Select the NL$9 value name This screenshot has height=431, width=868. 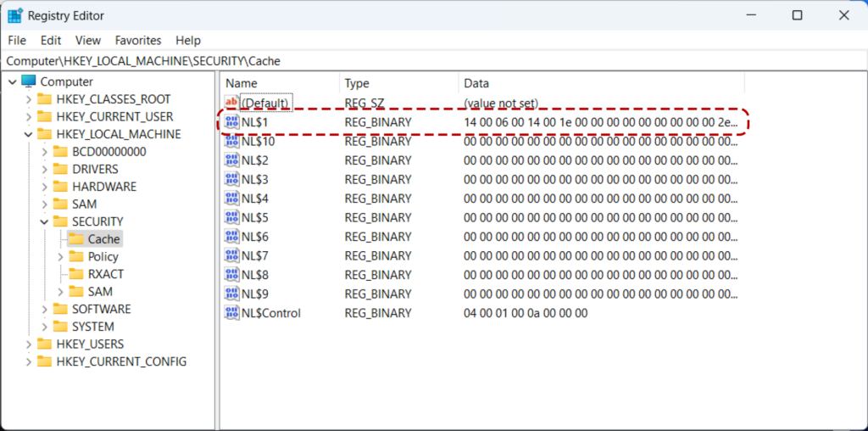click(255, 294)
